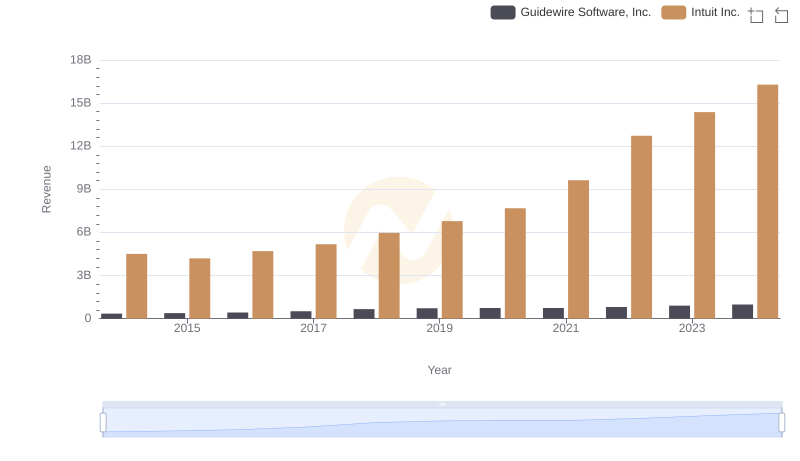Click the 3B y-axis label
The height and width of the screenshot is (461, 800).
pyautogui.click(x=84, y=275)
